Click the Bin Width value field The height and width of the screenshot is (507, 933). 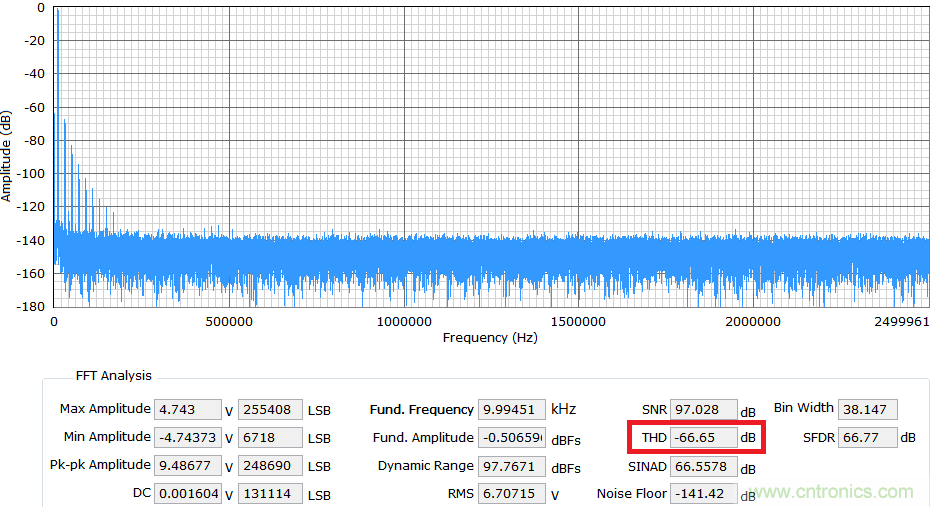pos(868,409)
